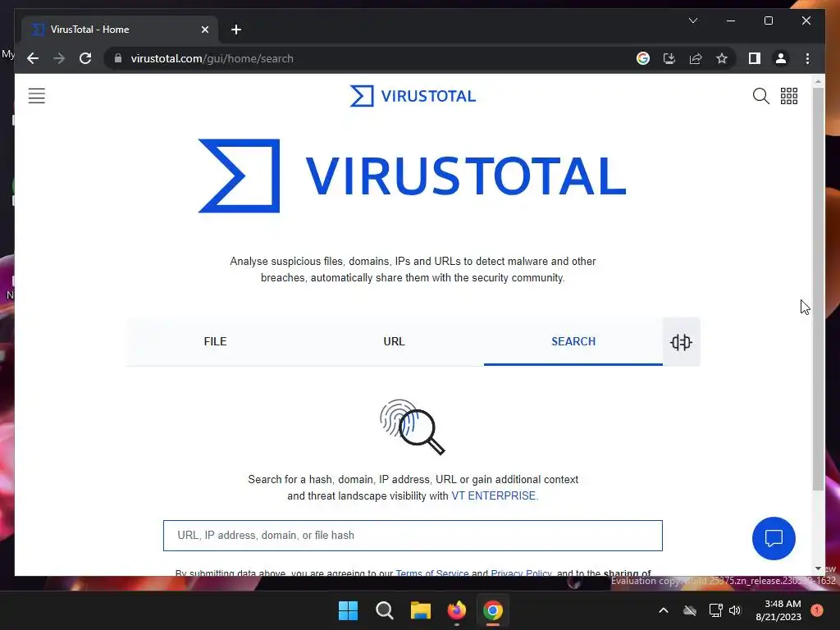The image size is (840, 630).
Task: Open the apps grid icon in page header
Action: 788,96
